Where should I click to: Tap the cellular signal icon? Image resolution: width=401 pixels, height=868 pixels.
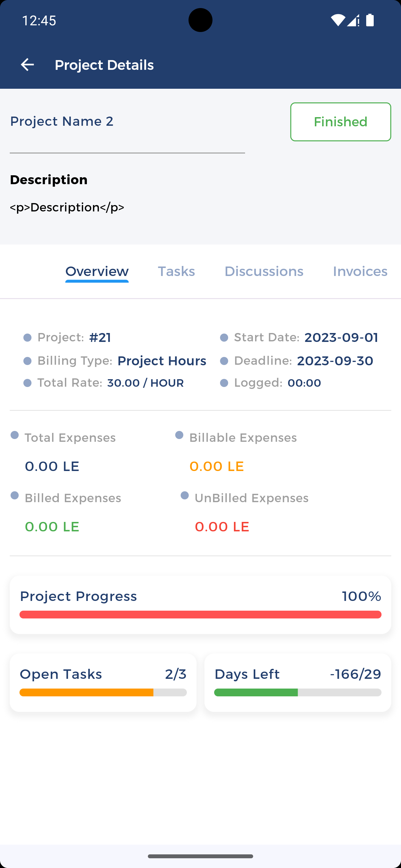353,20
